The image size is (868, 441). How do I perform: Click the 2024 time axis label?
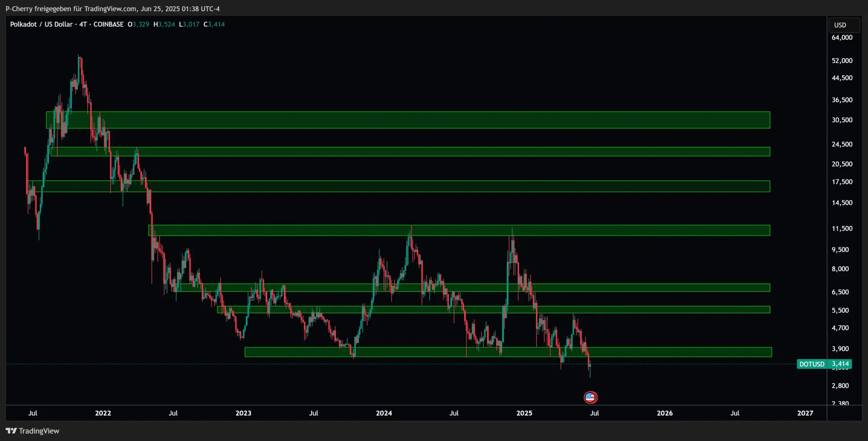tap(384, 413)
